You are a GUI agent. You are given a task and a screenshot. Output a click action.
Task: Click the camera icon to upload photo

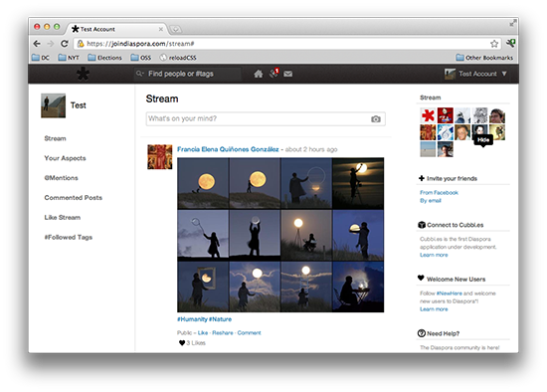point(375,119)
